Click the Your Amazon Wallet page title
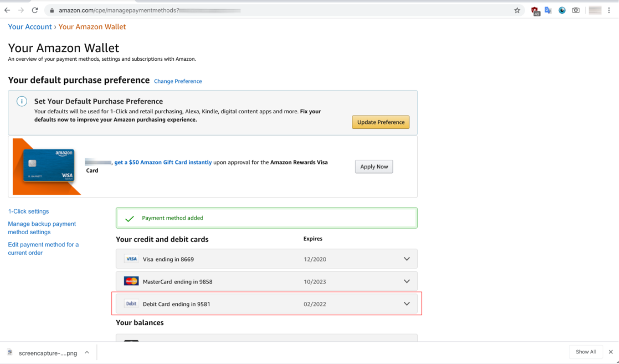This screenshot has height=364, width=619. pyautogui.click(x=64, y=48)
